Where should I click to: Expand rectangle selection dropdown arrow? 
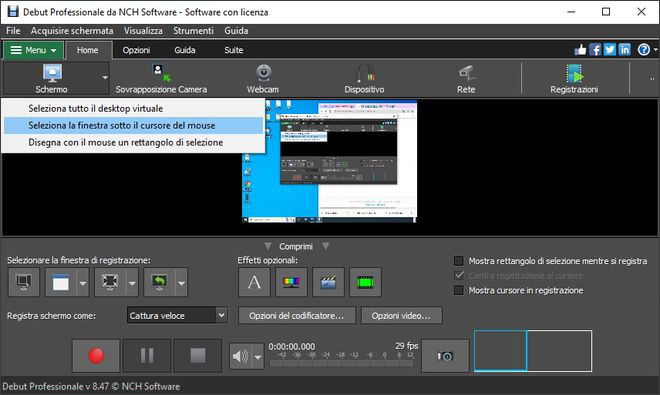point(132,282)
